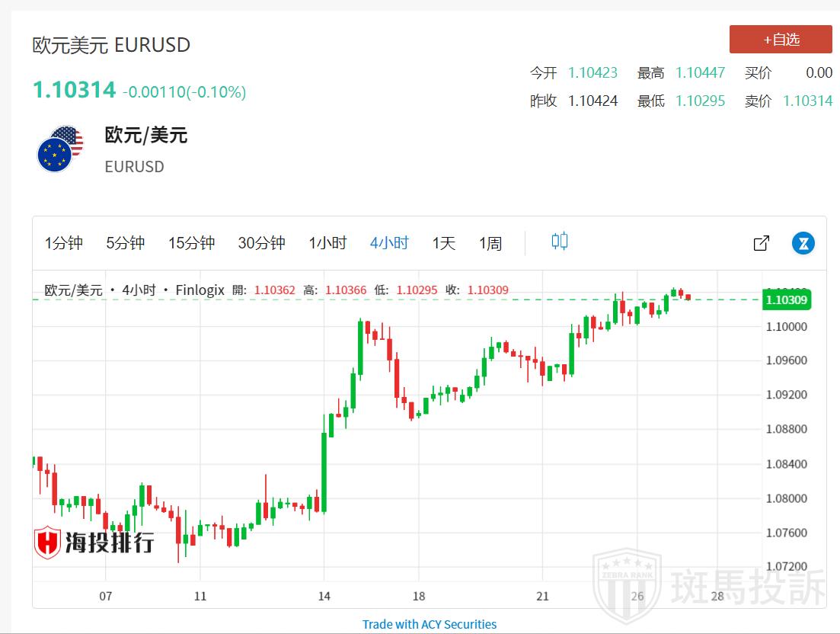Click the green 1.10309 price label on axis
The image size is (840, 634).
tap(786, 299)
